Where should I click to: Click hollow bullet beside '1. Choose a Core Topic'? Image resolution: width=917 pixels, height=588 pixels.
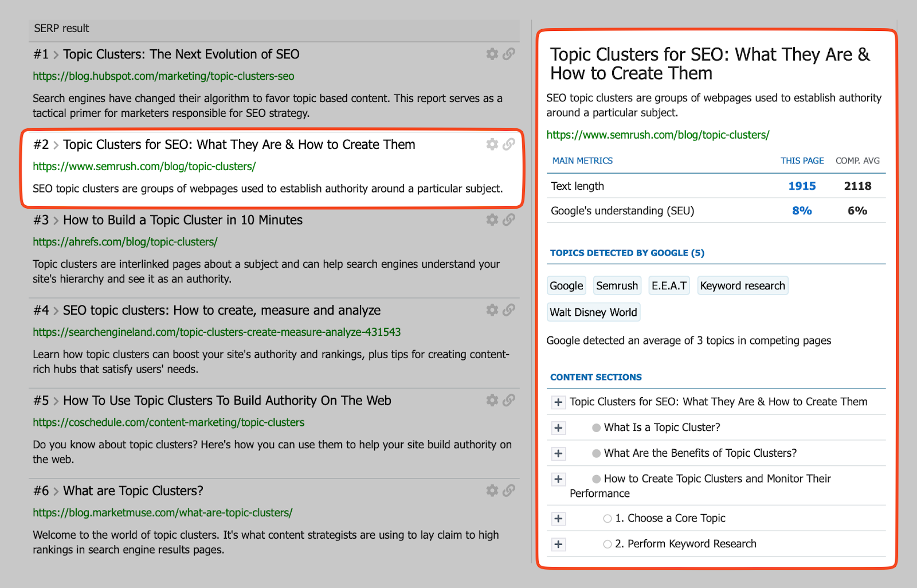(608, 519)
